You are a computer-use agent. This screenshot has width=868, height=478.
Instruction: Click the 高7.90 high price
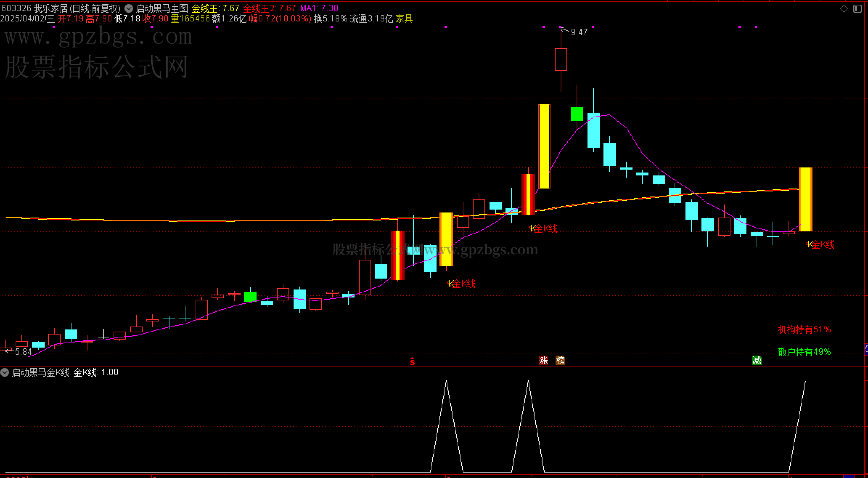99,19
